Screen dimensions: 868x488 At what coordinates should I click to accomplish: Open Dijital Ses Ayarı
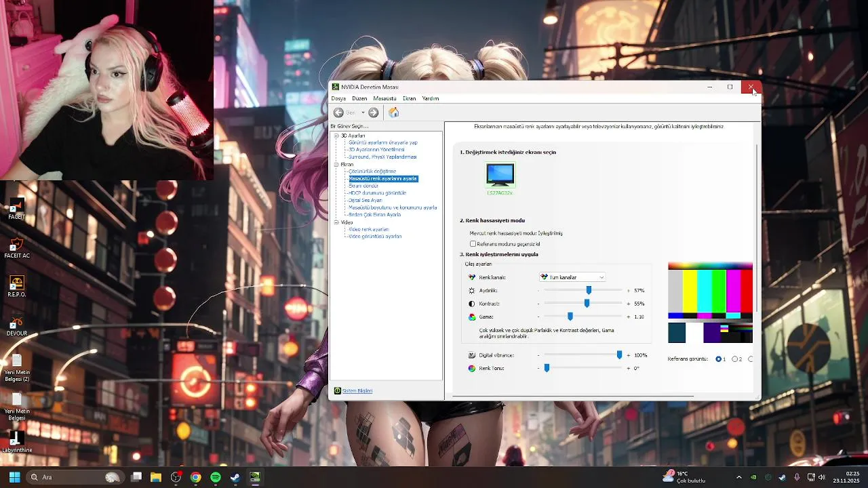[366, 200]
